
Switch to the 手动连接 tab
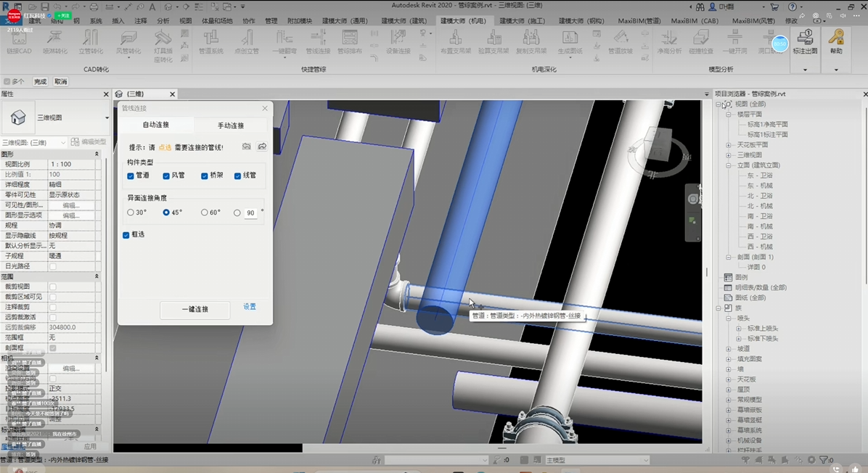coord(231,126)
